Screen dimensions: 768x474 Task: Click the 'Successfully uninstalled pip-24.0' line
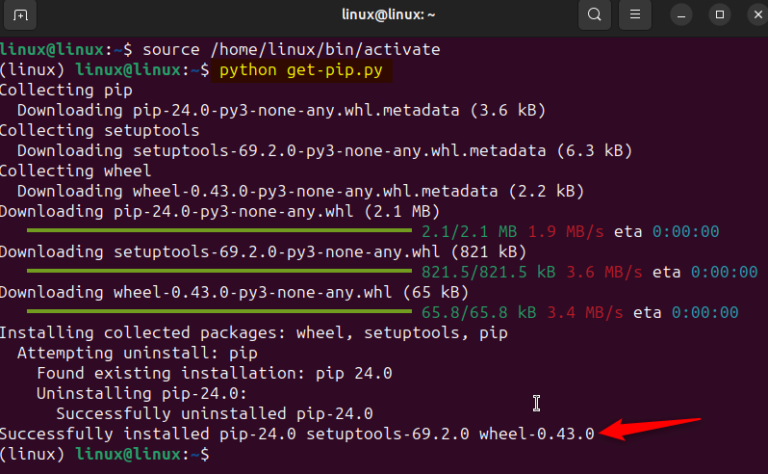point(214,413)
